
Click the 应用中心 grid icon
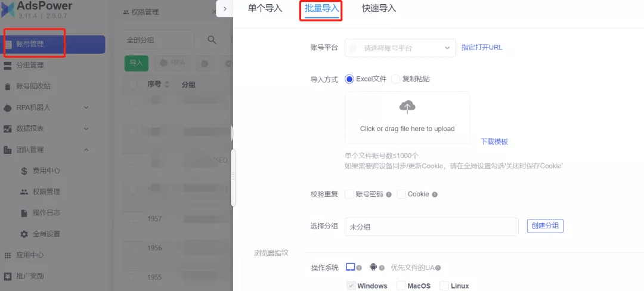click(x=7, y=255)
